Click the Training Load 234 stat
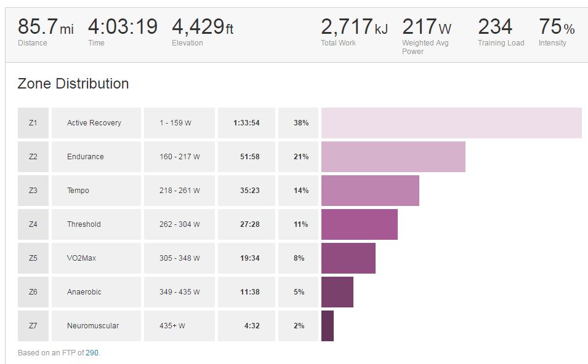The height and width of the screenshot is (364, 588). (x=495, y=28)
